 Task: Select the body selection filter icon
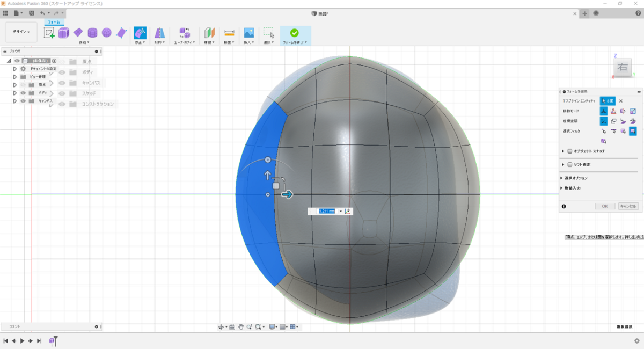(604, 141)
